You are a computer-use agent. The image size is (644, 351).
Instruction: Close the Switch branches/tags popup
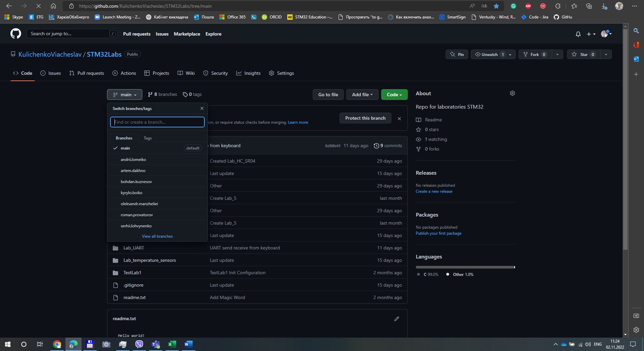202,108
